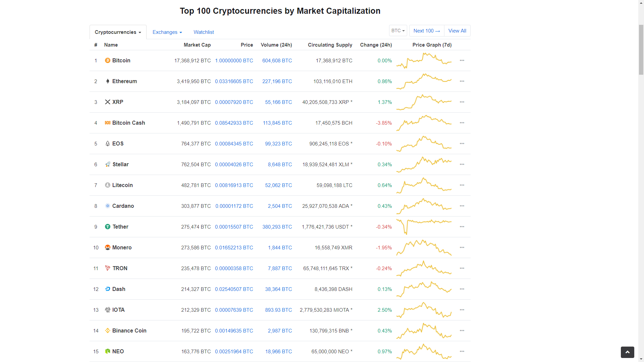Sort by Circulating Supply column header
The width and height of the screenshot is (644, 362).
[x=330, y=45]
